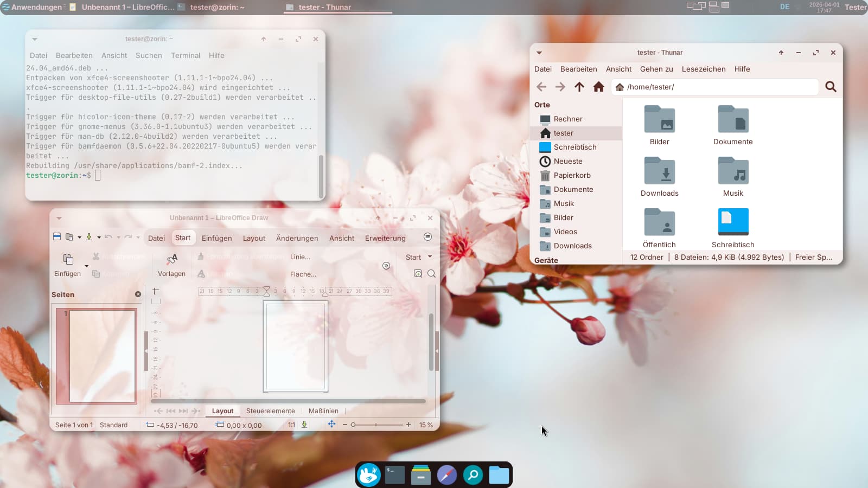Screen dimensions: 868x488
Task: Open the search in Thunar toolbar
Action: [x=830, y=87]
